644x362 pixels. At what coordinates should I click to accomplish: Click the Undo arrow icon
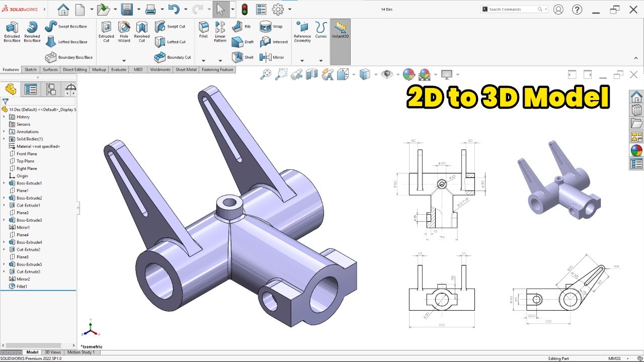[x=174, y=9]
